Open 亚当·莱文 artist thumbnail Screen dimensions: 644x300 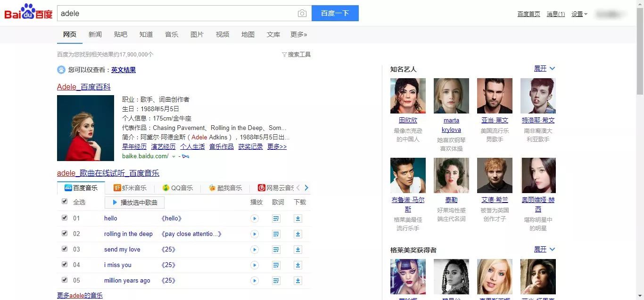[x=495, y=96]
